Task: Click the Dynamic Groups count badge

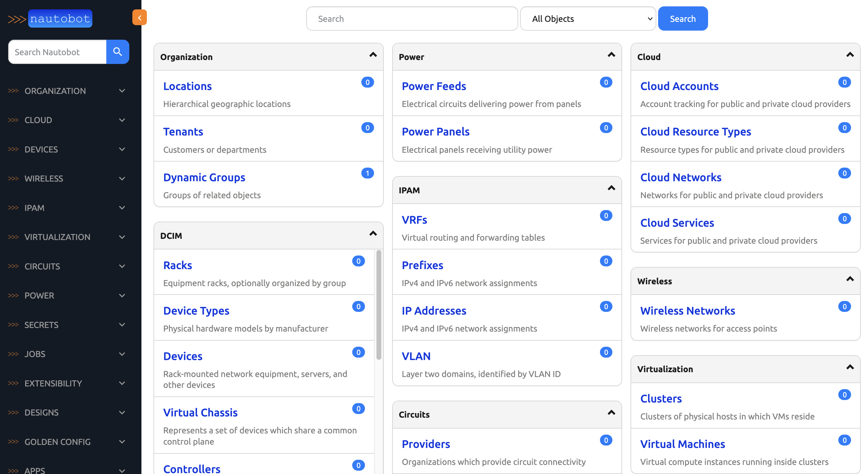Action: click(x=367, y=173)
